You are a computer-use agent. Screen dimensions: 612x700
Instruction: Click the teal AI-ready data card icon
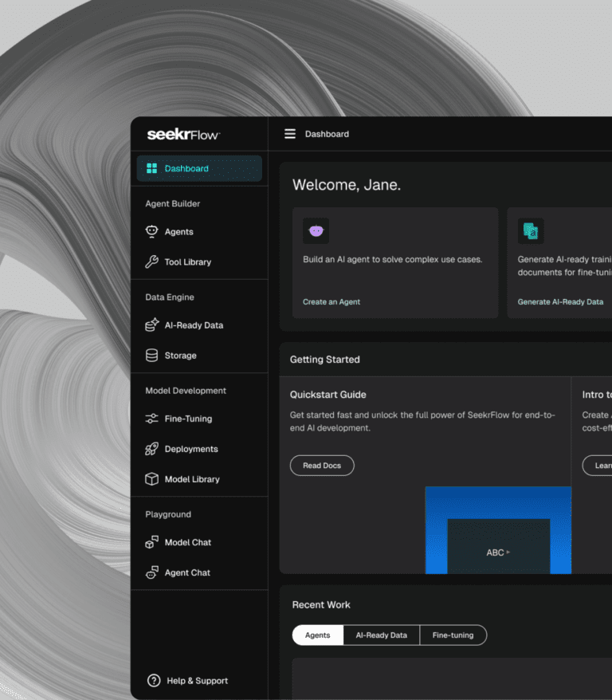click(531, 230)
